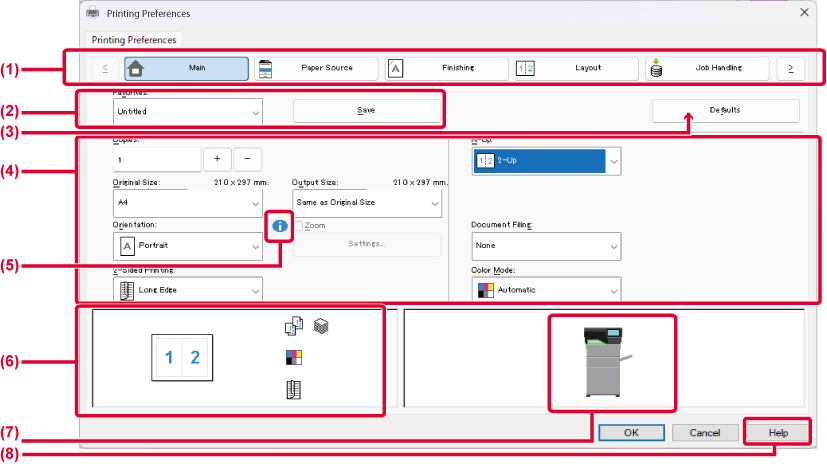Click the copies collate icon in preview

coord(294,326)
